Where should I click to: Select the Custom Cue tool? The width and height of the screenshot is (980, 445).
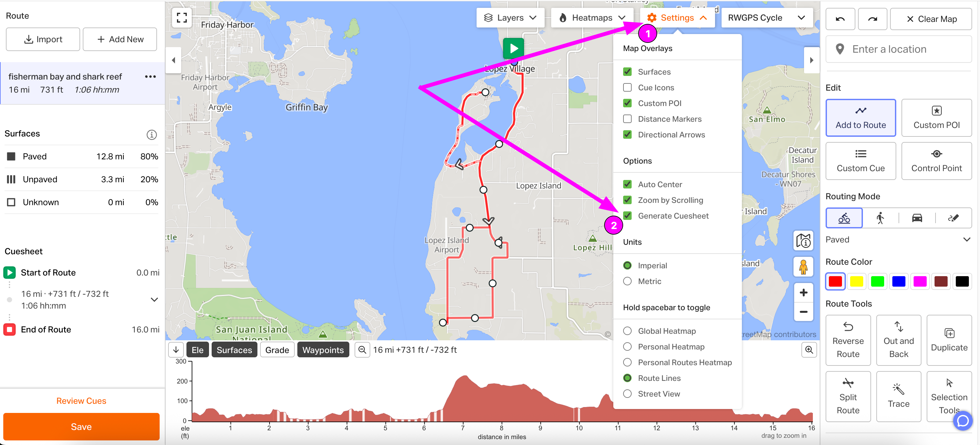(861, 161)
